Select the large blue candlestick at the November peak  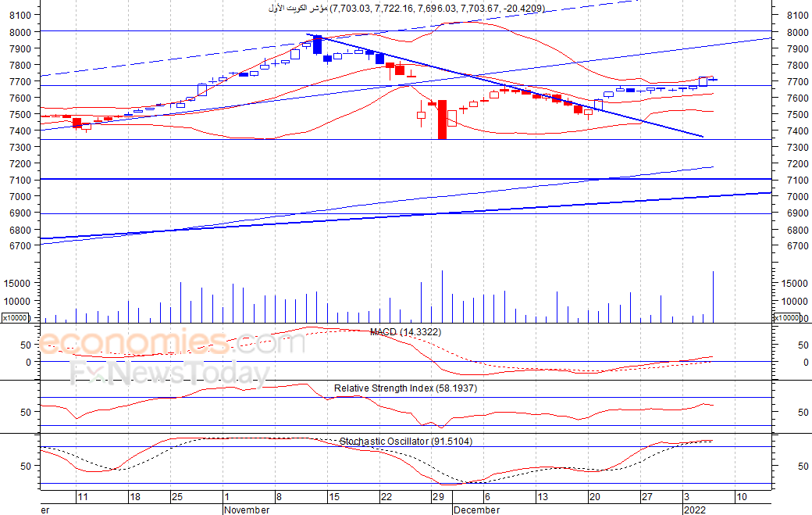pos(318,45)
